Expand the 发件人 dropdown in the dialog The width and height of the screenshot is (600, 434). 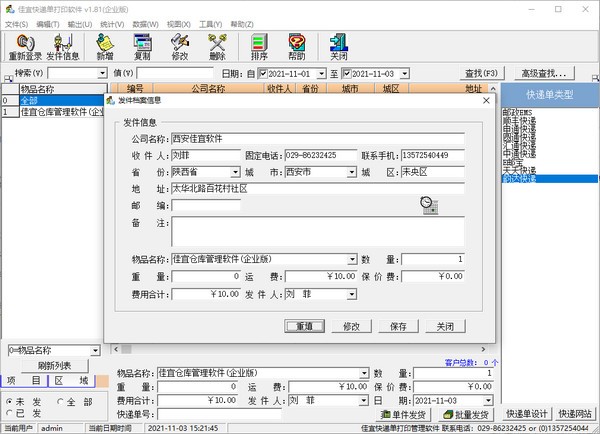click(x=351, y=295)
